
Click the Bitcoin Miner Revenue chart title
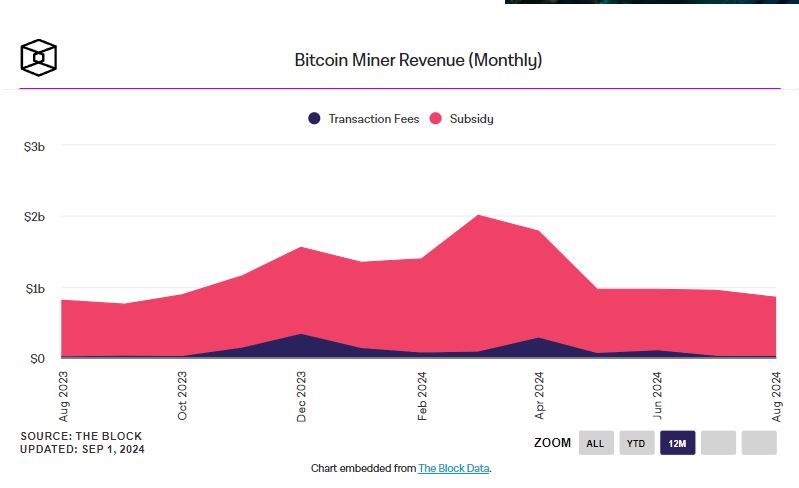(x=418, y=60)
